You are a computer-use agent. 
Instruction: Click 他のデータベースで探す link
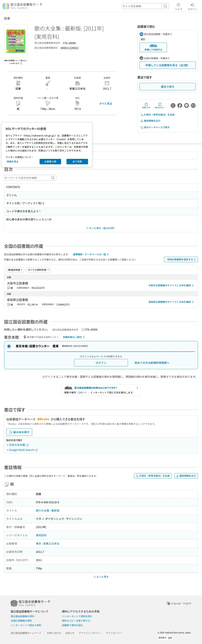tap(155, 127)
